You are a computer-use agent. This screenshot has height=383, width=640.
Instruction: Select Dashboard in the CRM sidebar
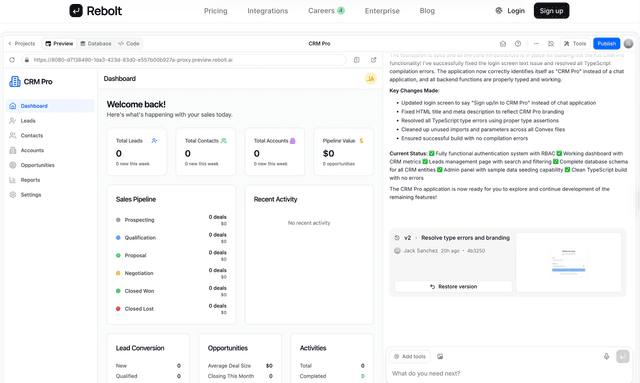pyautogui.click(x=51, y=106)
